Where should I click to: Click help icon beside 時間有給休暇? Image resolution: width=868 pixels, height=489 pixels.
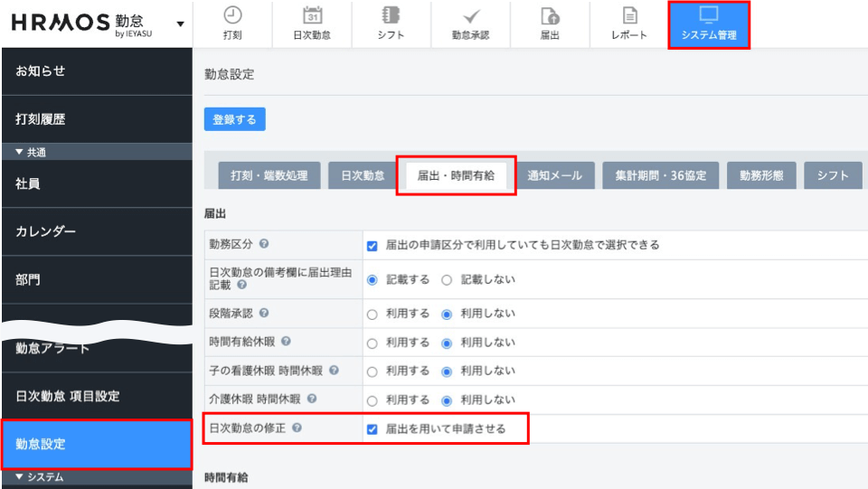coord(286,342)
